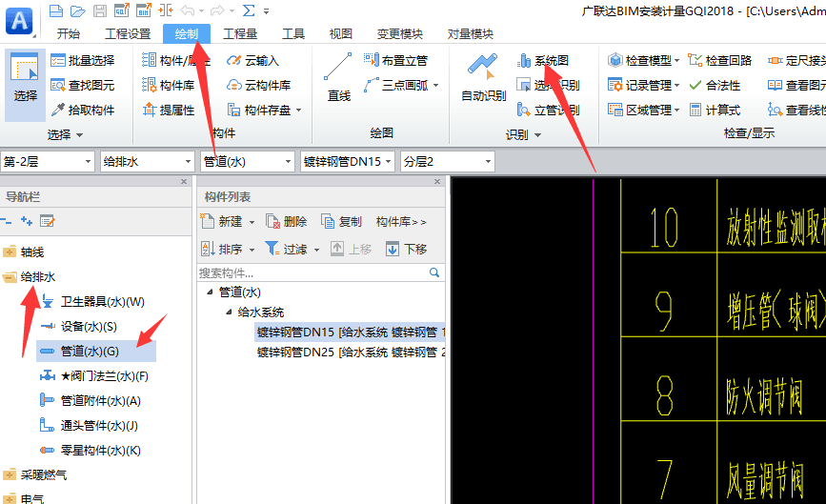Click 布置立管 place riser pipe
Image resolution: width=826 pixels, height=504 pixels.
[395, 61]
